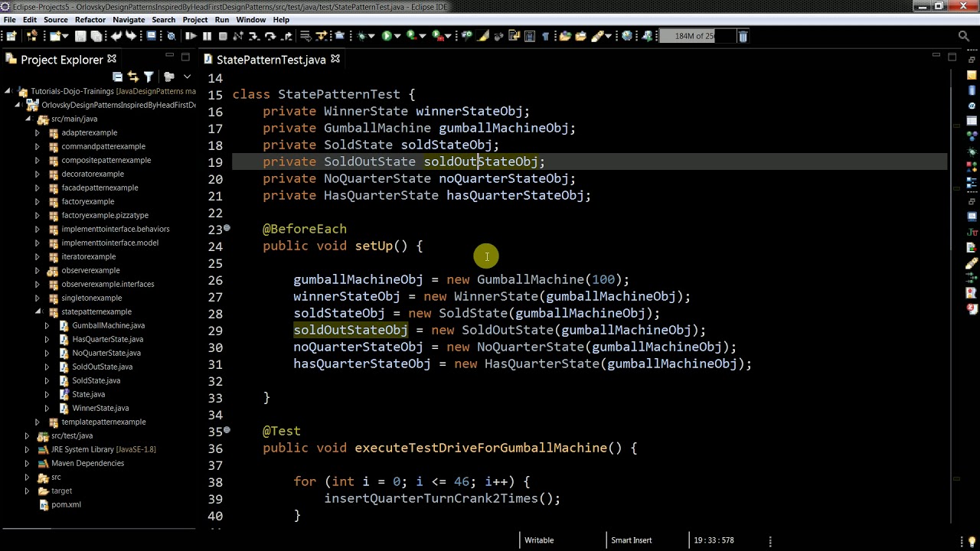Toggle Link with Editor
Screen dimensions: 980x551
click(133, 76)
